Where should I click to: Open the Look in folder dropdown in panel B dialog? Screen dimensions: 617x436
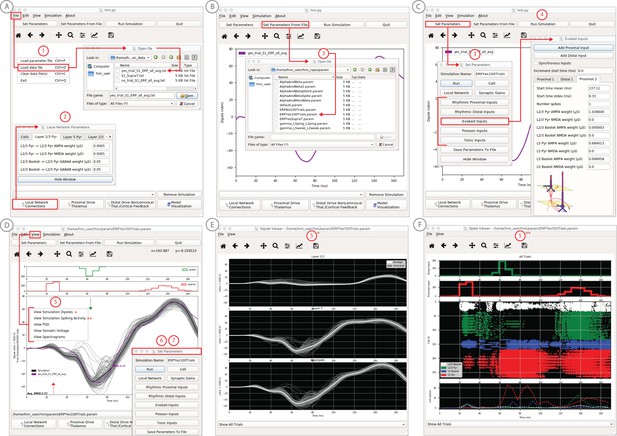tap(310, 70)
